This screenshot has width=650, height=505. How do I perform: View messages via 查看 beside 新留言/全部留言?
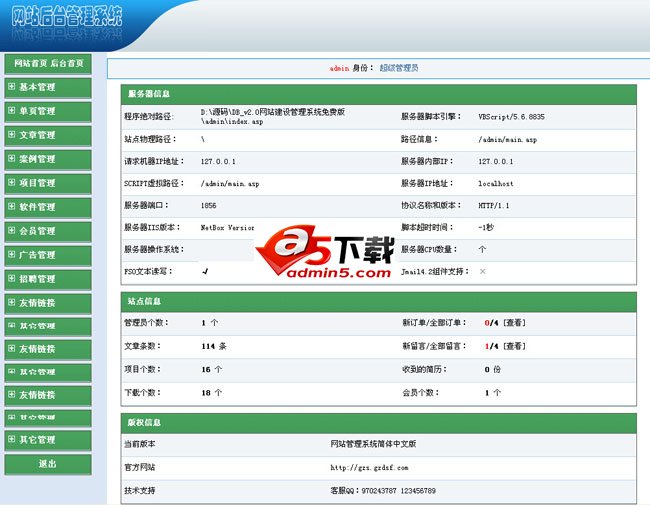[x=514, y=346]
